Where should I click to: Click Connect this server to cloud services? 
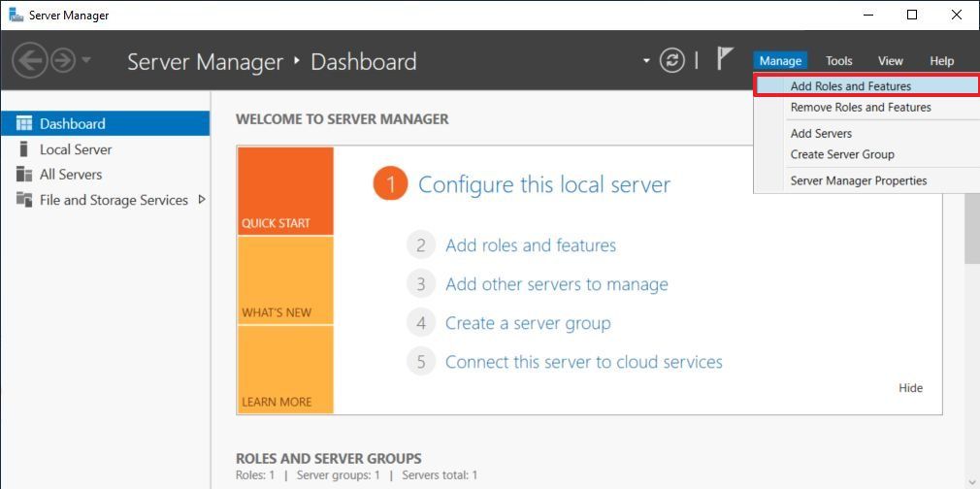pos(584,362)
